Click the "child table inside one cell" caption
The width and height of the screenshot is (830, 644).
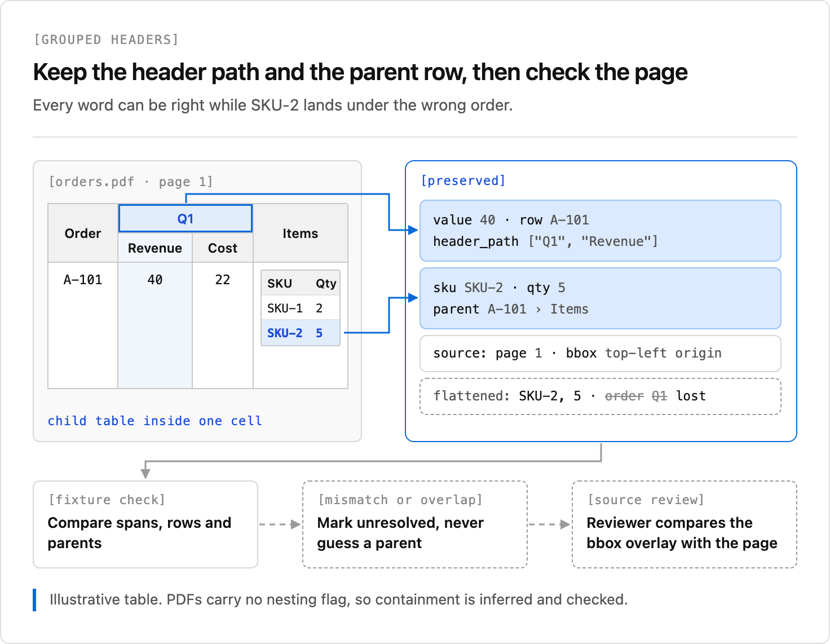tap(155, 421)
